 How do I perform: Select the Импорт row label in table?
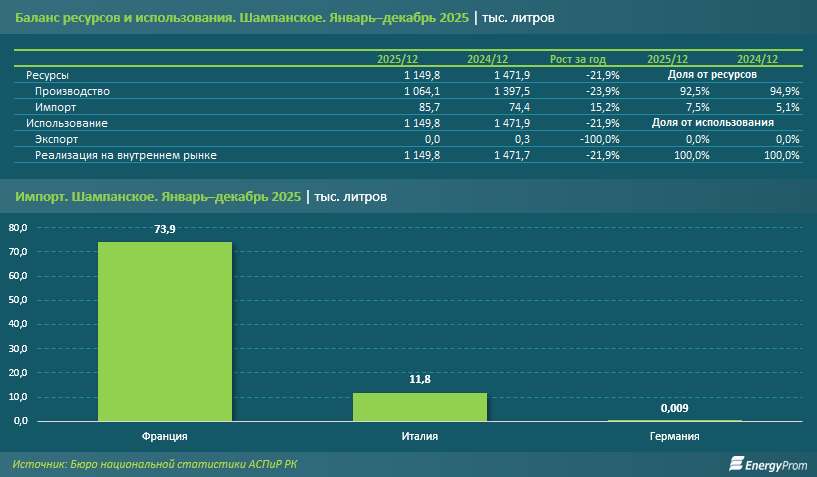point(55,107)
